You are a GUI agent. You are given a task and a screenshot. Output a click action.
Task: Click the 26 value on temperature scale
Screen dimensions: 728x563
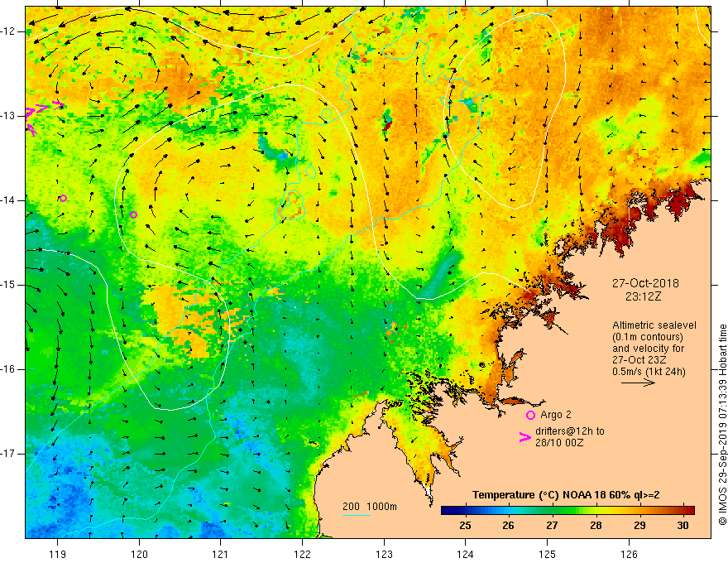[508, 526]
